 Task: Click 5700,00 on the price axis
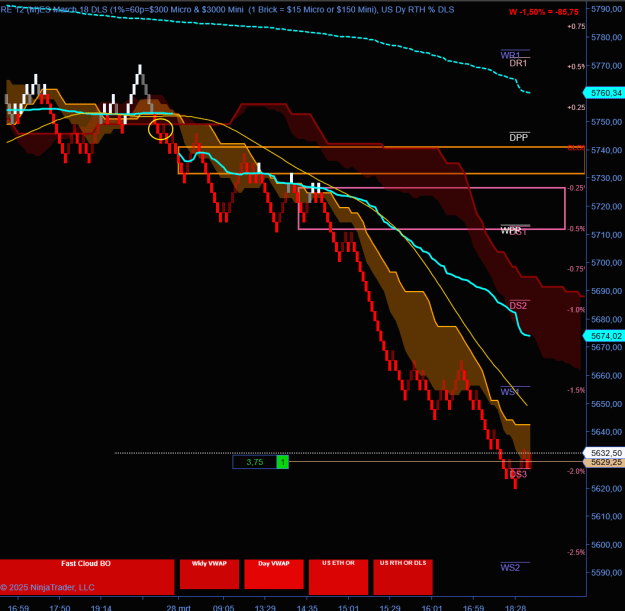click(x=606, y=263)
